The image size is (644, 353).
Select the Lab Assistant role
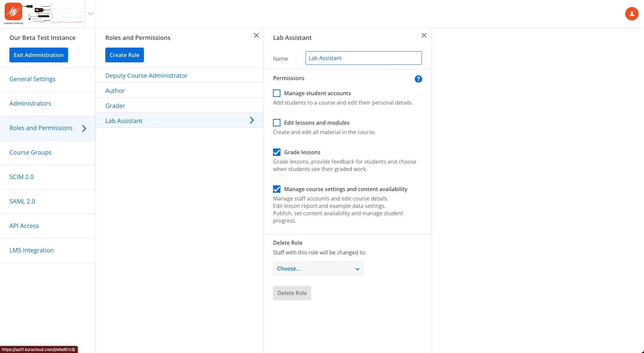(x=179, y=121)
